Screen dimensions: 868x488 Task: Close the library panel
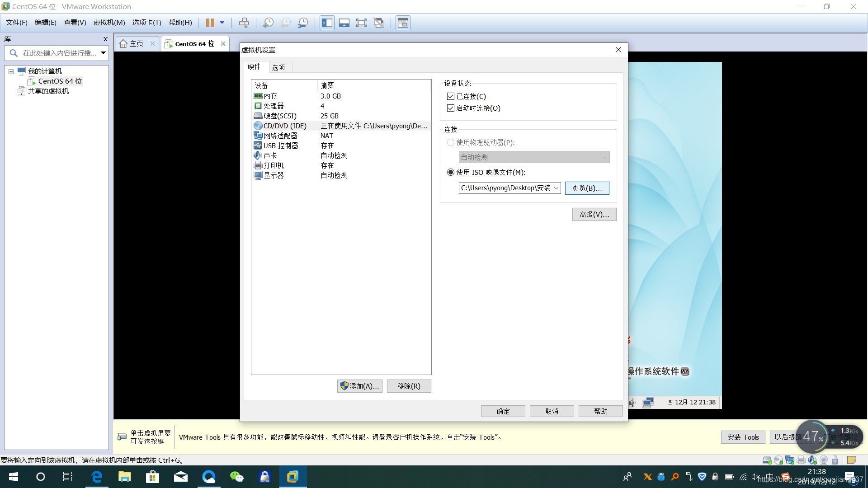pyautogui.click(x=105, y=39)
